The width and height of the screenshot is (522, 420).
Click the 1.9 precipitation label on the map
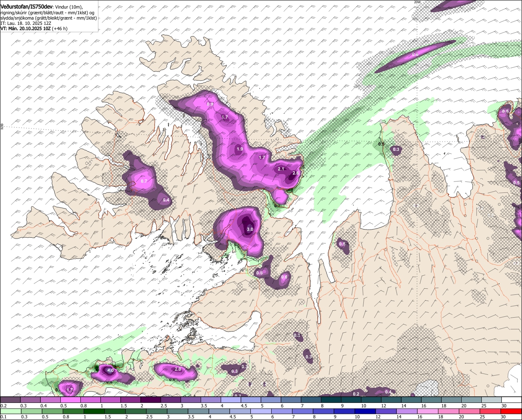(x=240, y=149)
